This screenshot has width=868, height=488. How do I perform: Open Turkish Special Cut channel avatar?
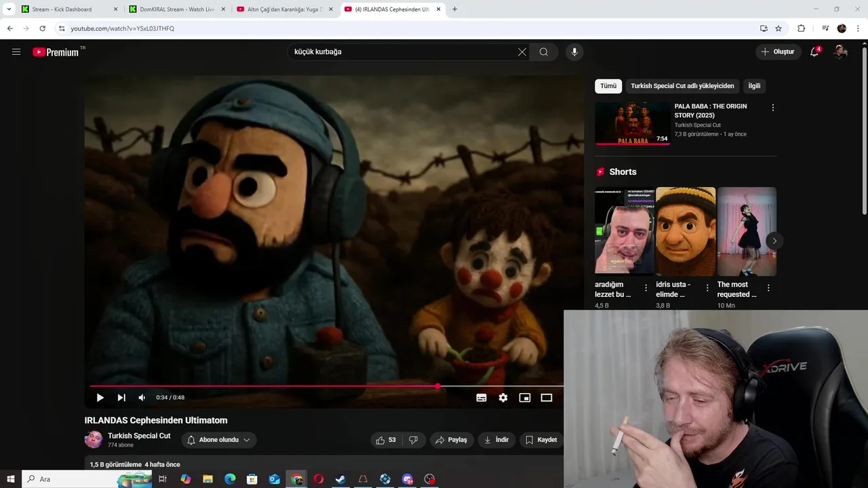coord(94,439)
